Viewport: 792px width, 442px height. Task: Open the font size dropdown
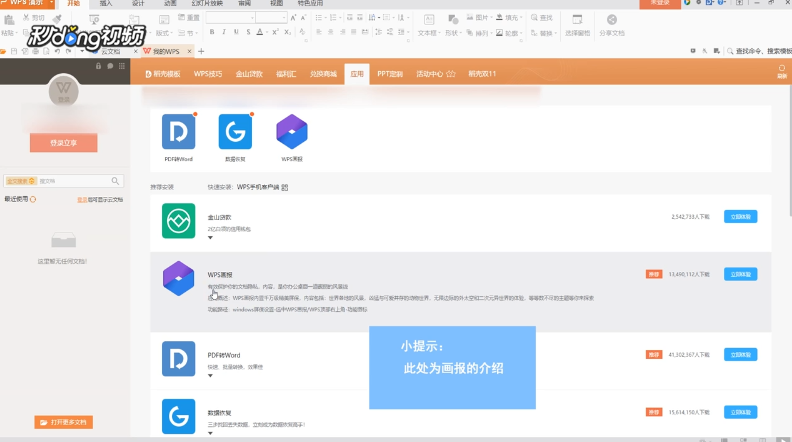pyautogui.click(x=284, y=18)
